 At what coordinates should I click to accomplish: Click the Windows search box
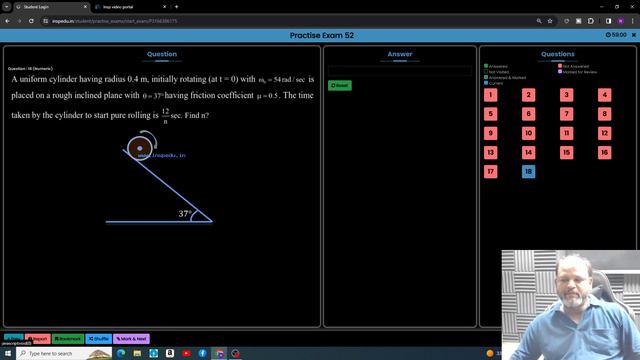click(x=64, y=353)
